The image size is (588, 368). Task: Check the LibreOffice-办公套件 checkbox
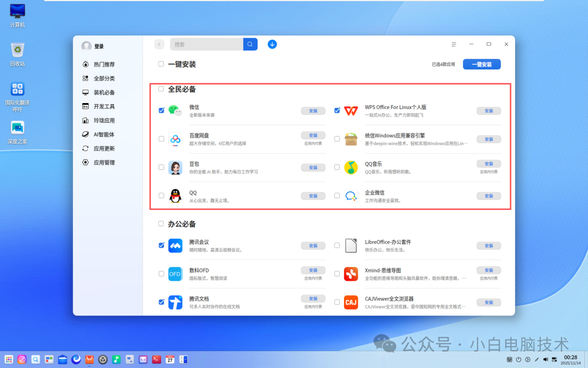pos(337,245)
